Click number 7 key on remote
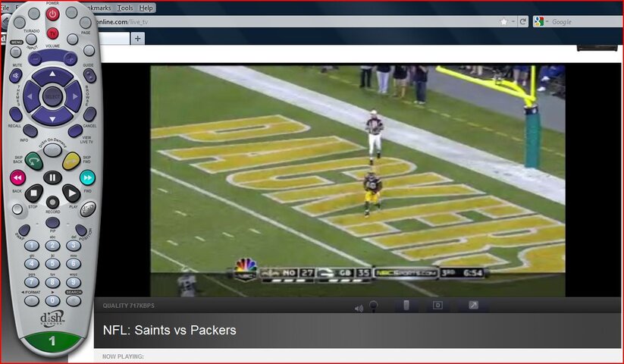624x364 pixels. pos(32,282)
